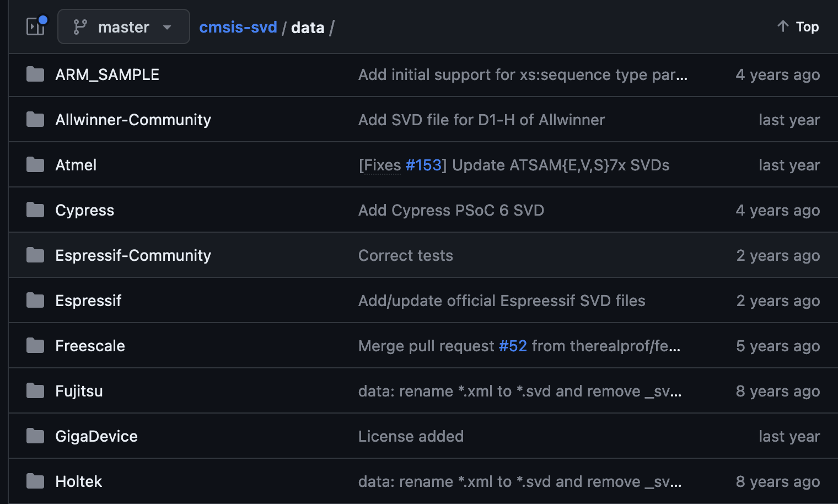Open the 'License added' commit message

coord(411,436)
